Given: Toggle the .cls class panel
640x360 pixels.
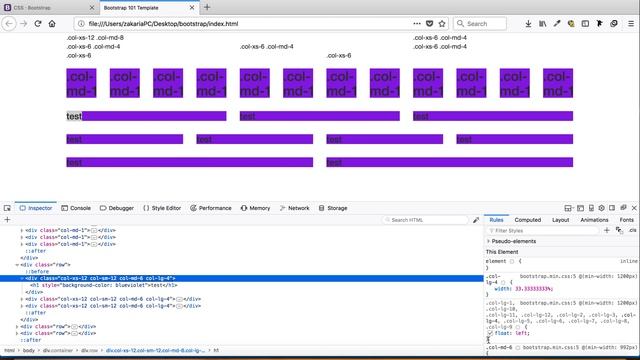Looking at the screenshot, I should pyautogui.click(x=632, y=231).
